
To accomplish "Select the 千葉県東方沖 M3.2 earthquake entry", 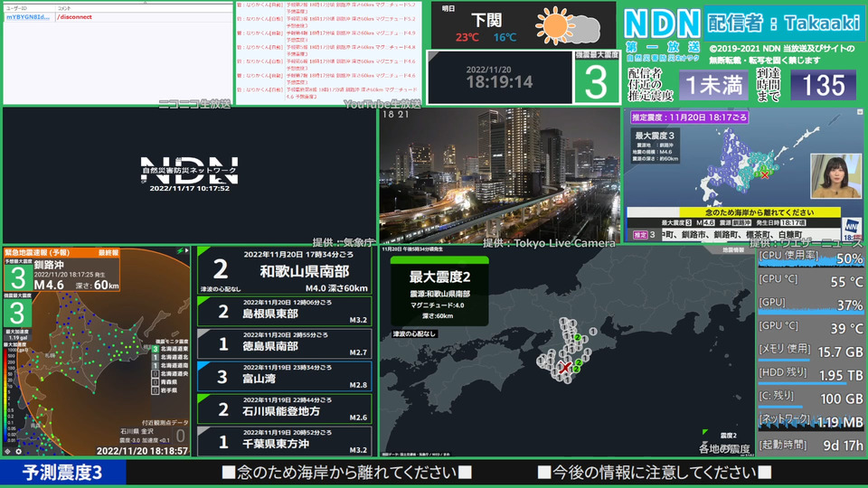I will pos(285,442).
